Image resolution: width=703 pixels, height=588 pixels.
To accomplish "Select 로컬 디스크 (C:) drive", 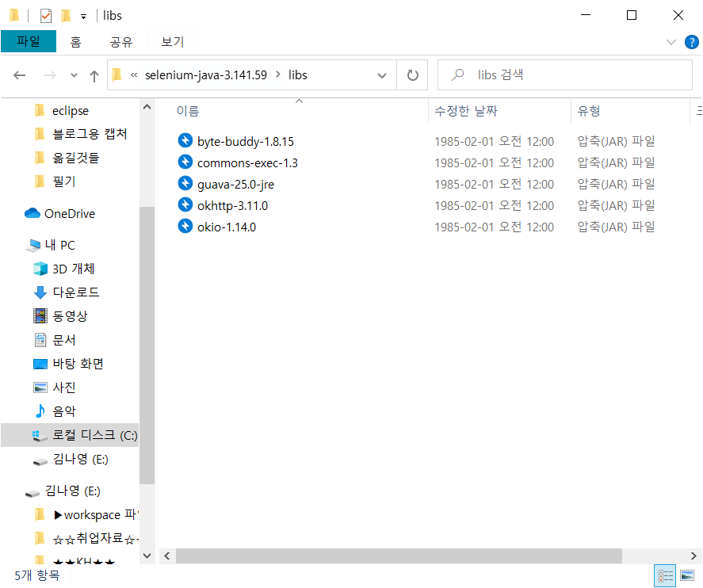I will 70,435.
